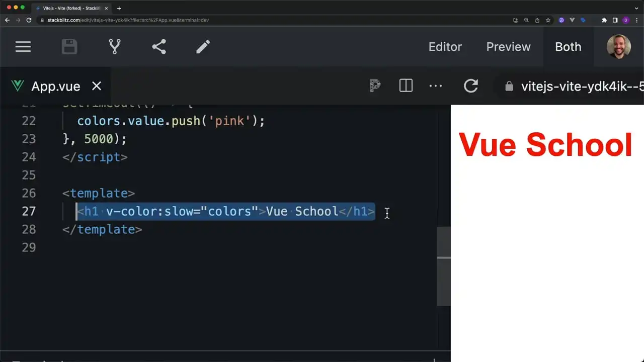The width and height of the screenshot is (644, 362).
Task: Go back in the browser
Action: coord(7,20)
